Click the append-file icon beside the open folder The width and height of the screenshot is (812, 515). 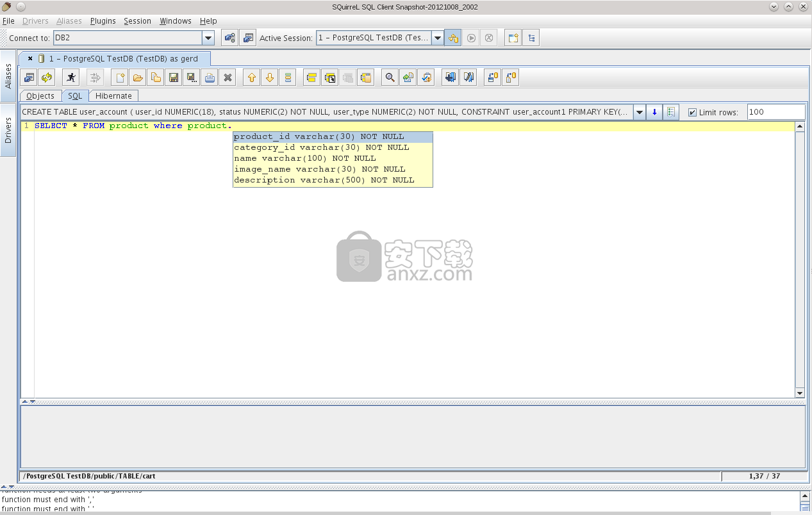(x=156, y=78)
